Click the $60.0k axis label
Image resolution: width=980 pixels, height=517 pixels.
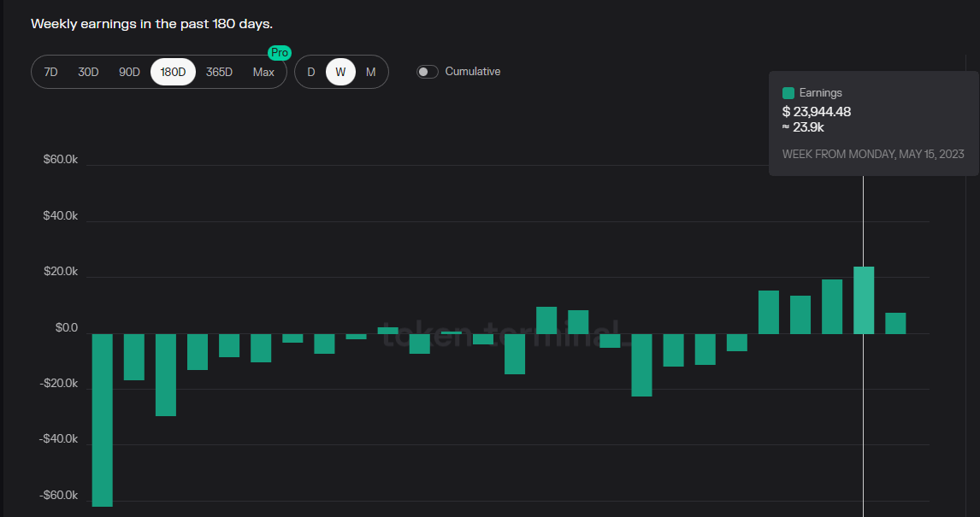click(x=60, y=159)
